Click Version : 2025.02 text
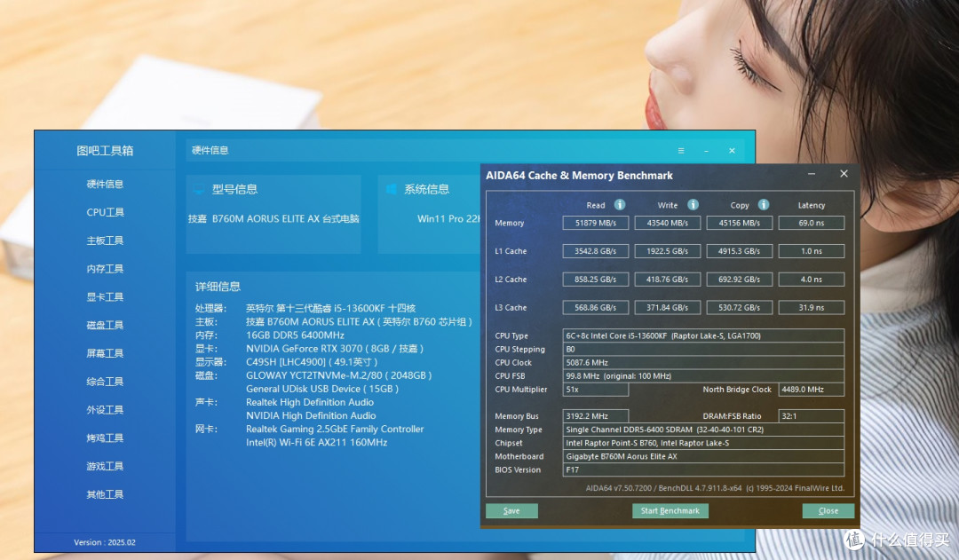Viewport: 959px width, 560px height. point(105,542)
